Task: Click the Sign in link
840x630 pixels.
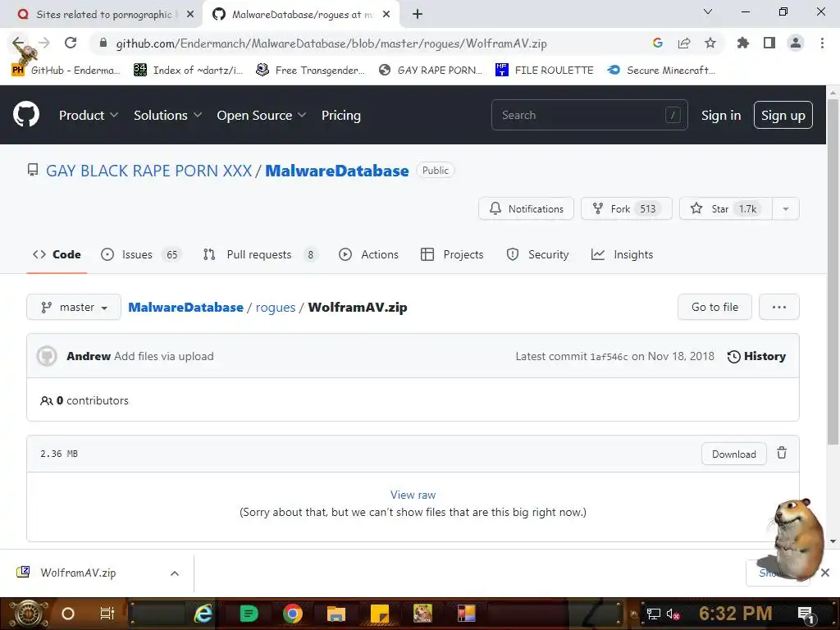Action: pos(721,115)
